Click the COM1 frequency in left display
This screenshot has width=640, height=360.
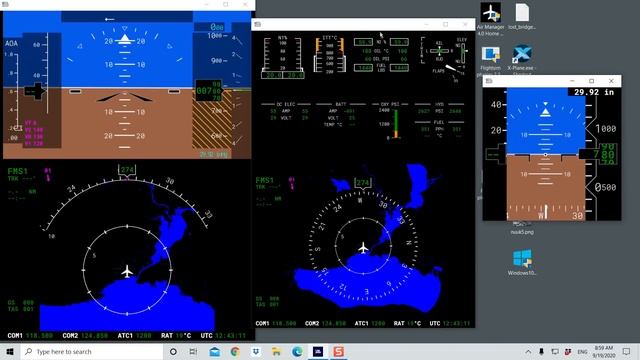click(40, 336)
